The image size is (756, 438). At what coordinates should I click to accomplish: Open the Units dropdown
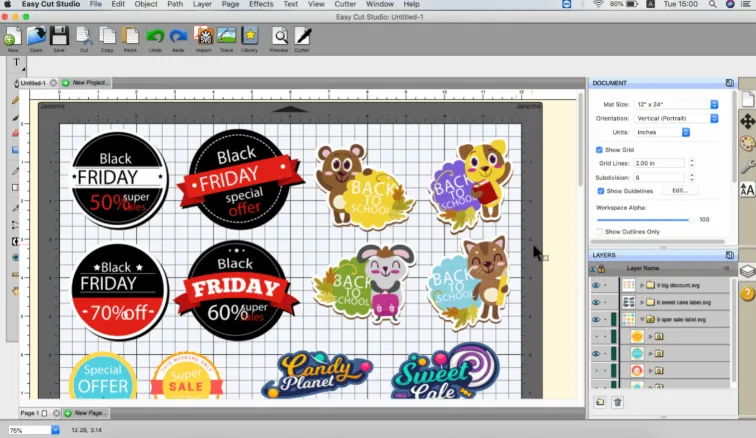pos(662,132)
